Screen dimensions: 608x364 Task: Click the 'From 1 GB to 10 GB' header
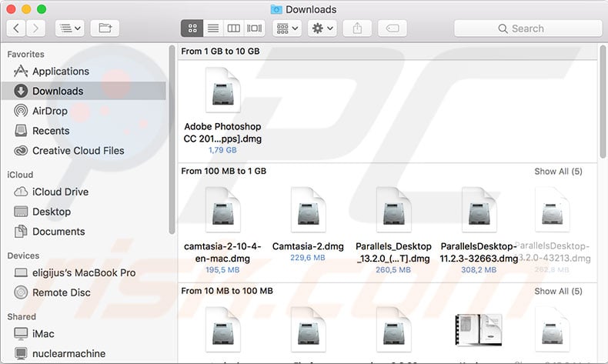click(x=220, y=51)
